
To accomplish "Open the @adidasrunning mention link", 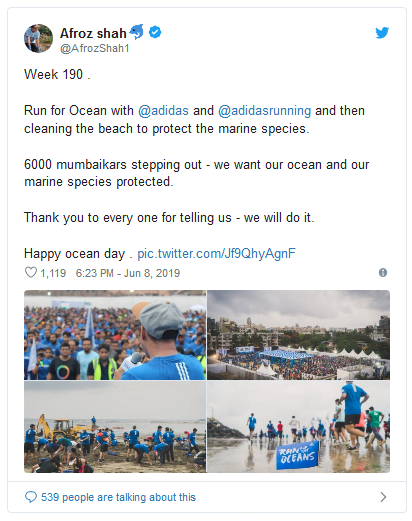I will click(264, 110).
